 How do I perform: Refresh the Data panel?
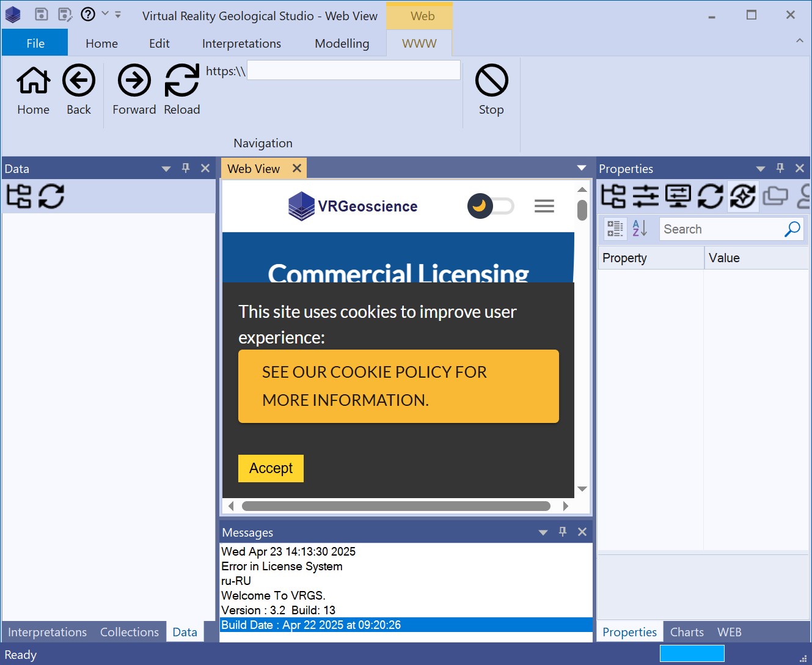click(51, 196)
